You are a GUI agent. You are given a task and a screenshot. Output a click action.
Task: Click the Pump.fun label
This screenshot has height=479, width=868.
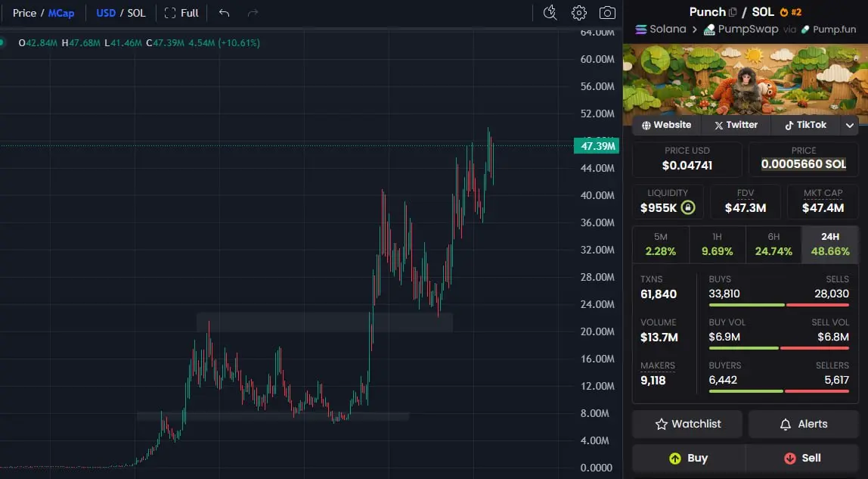pyautogui.click(x=834, y=30)
